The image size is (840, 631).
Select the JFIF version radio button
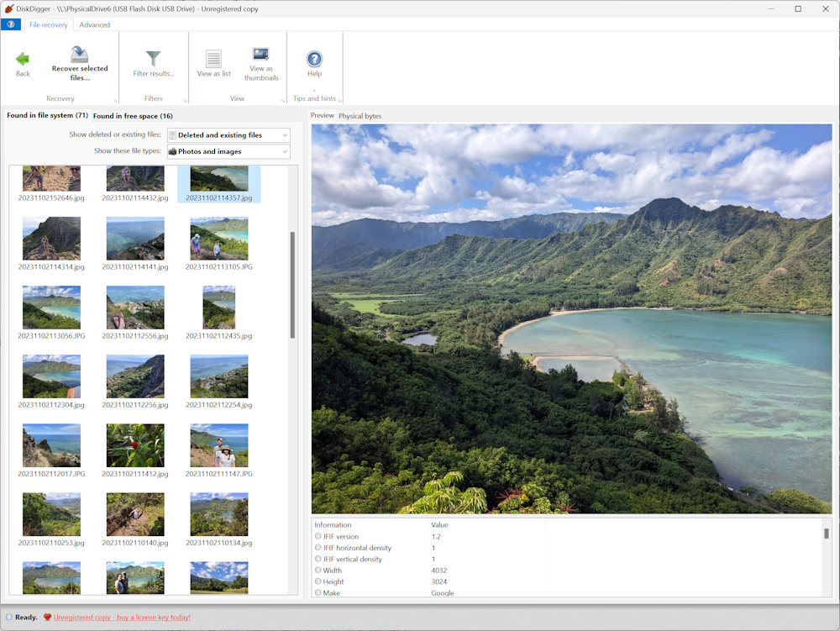pos(318,536)
